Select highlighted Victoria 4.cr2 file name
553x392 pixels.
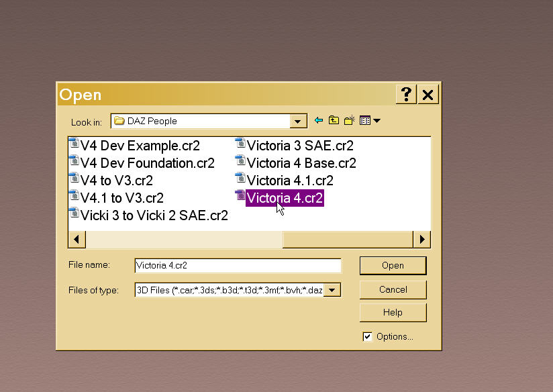coord(285,198)
